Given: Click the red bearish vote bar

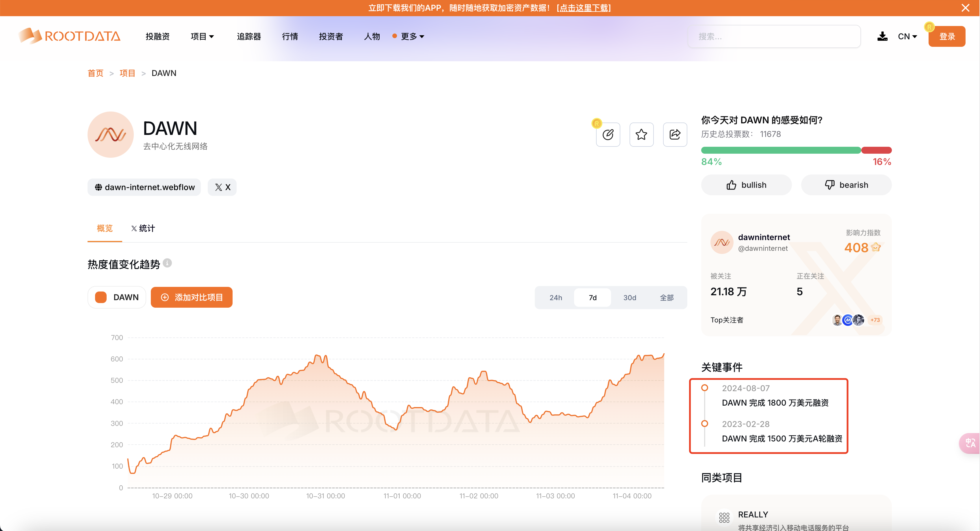Looking at the screenshot, I should click(x=877, y=150).
